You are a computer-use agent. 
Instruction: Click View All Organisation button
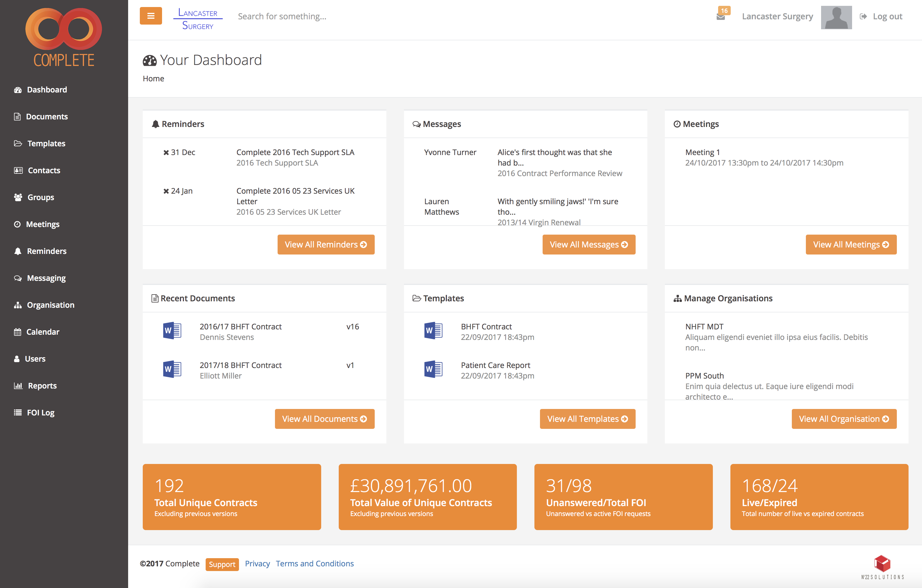click(844, 419)
